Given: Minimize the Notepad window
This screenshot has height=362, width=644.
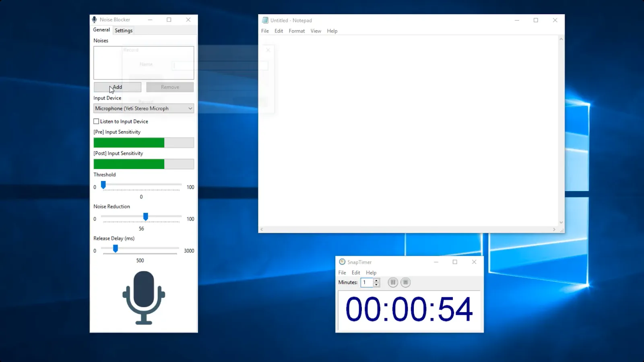Looking at the screenshot, I should (x=517, y=20).
